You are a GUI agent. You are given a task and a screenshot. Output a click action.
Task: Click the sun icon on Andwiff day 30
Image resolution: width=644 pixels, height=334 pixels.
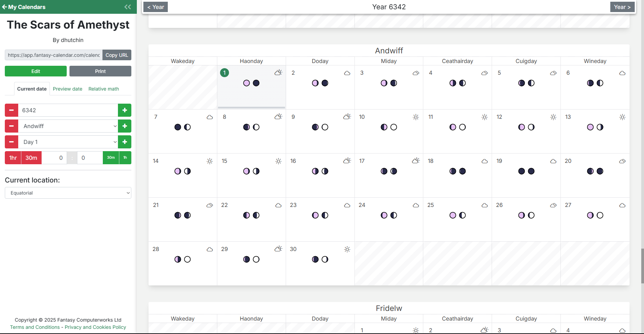347,249
